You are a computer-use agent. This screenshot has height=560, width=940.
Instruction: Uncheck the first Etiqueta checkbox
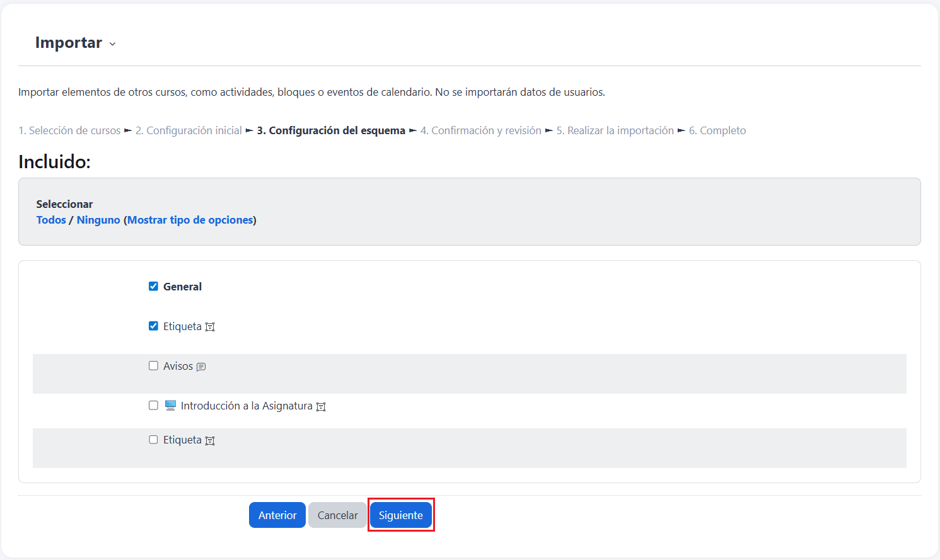[x=153, y=326]
